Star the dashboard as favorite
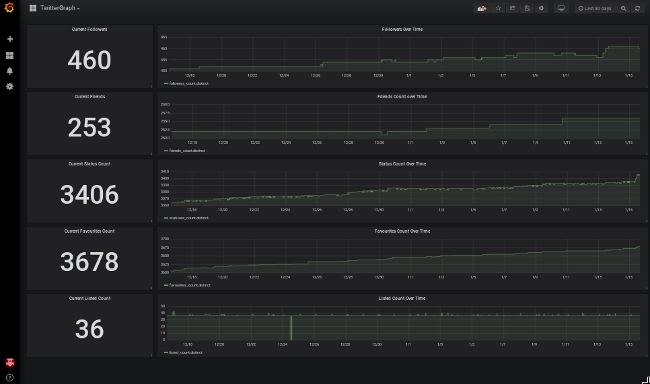 pos(498,8)
